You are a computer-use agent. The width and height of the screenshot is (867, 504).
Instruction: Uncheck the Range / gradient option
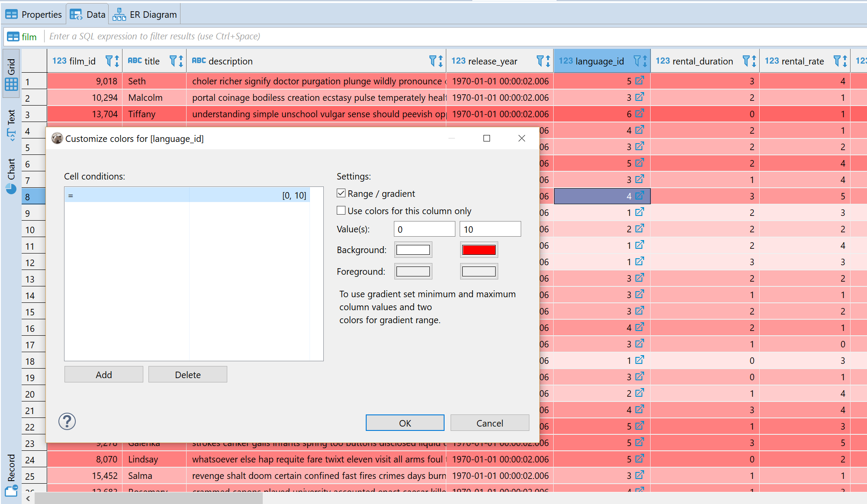click(x=341, y=193)
